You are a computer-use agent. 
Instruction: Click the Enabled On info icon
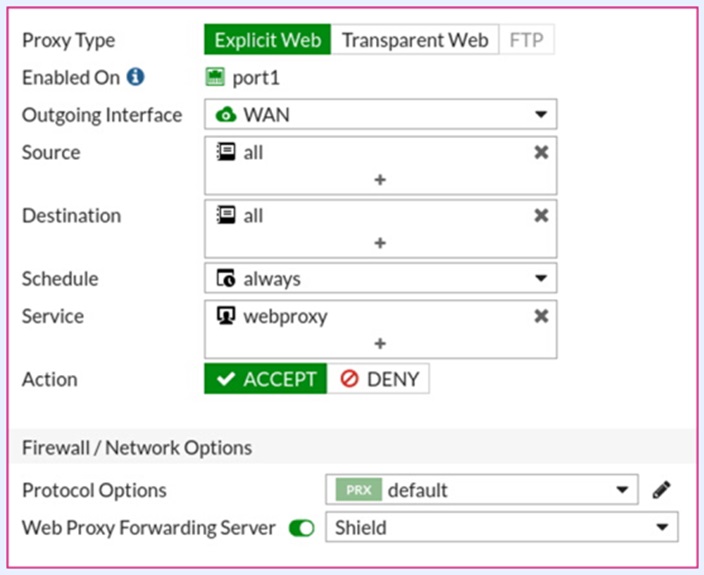[135, 77]
